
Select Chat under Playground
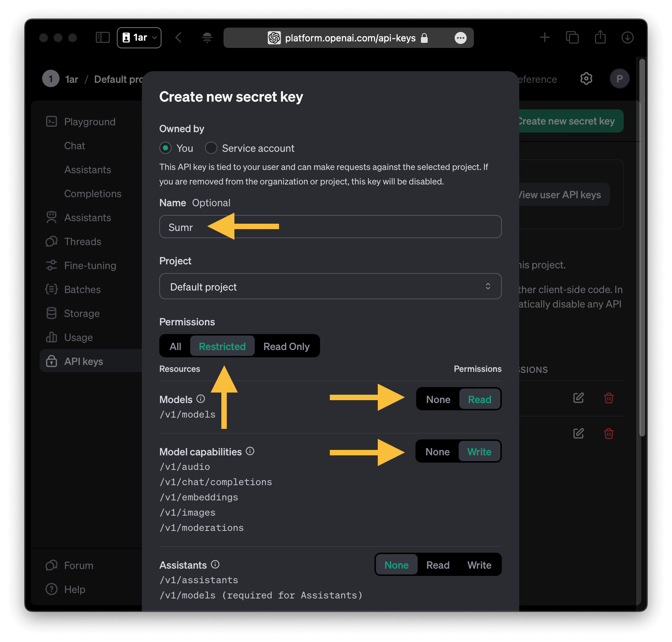pos(74,146)
